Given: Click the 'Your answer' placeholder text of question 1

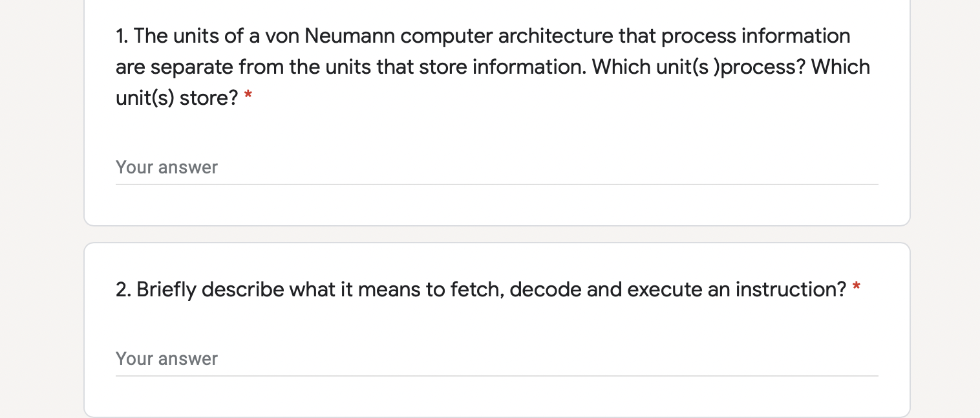Looking at the screenshot, I should [x=166, y=167].
